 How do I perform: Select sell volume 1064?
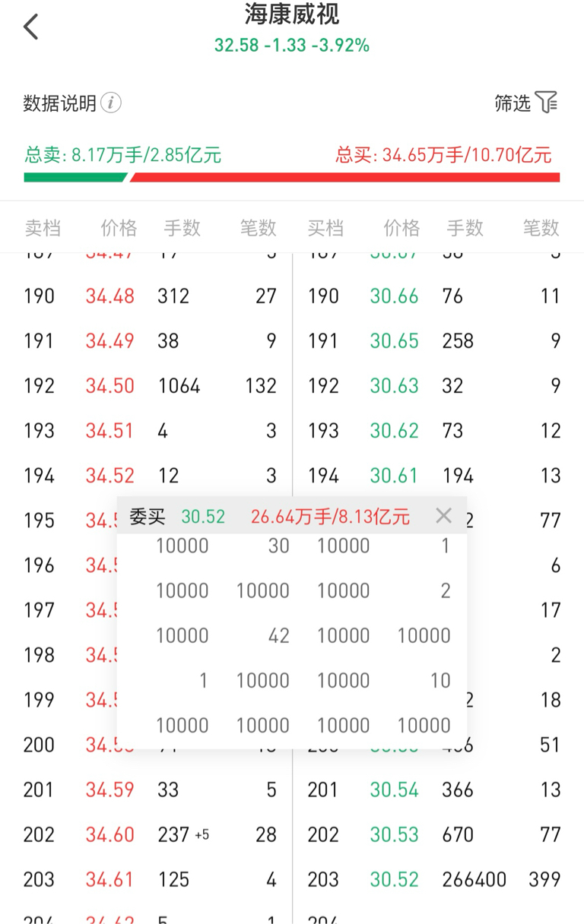(x=179, y=386)
